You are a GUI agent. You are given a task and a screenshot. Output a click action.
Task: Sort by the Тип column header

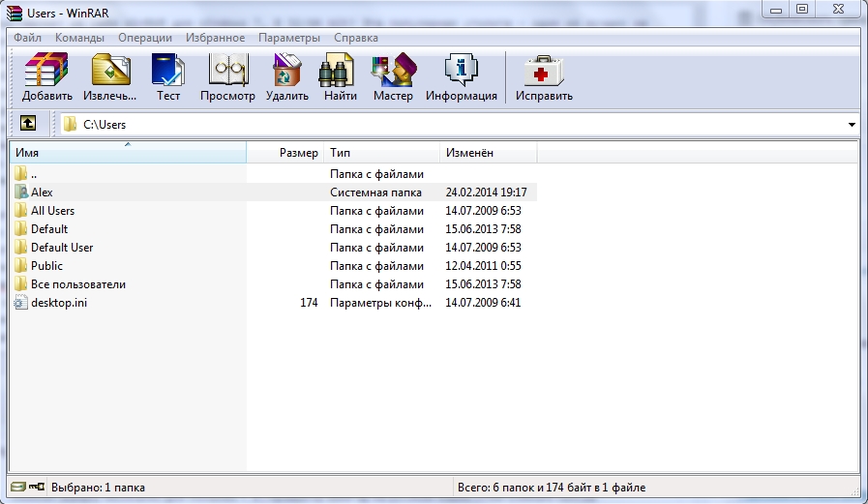pos(382,152)
